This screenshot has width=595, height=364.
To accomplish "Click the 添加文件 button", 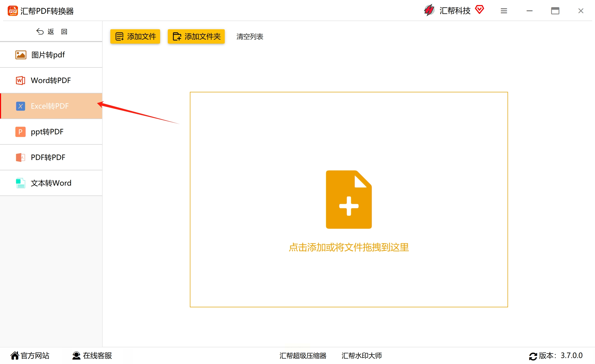I will coord(135,36).
